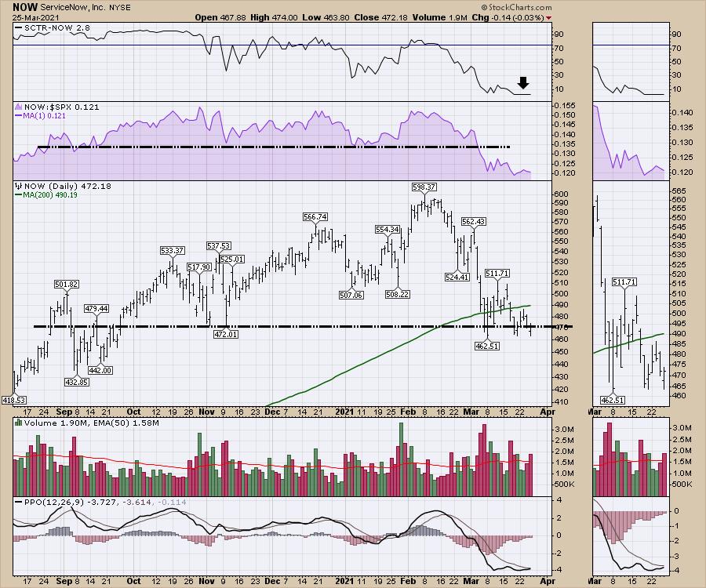This screenshot has height=588, width=706.
Task: Click the bar-chart icon beside NOW (Daily)
Action: (19, 186)
